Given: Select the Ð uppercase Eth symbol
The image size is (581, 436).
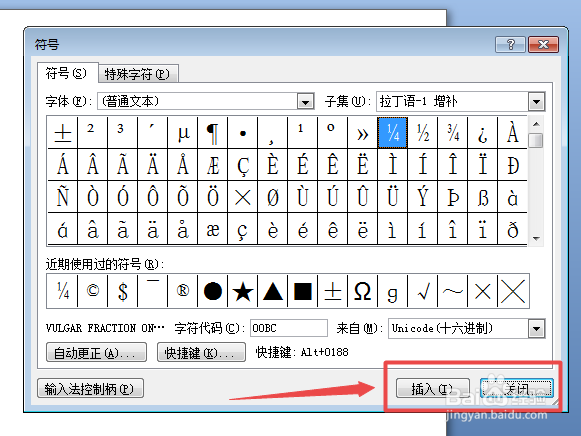Looking at the screenshot, I should (513, 165).
